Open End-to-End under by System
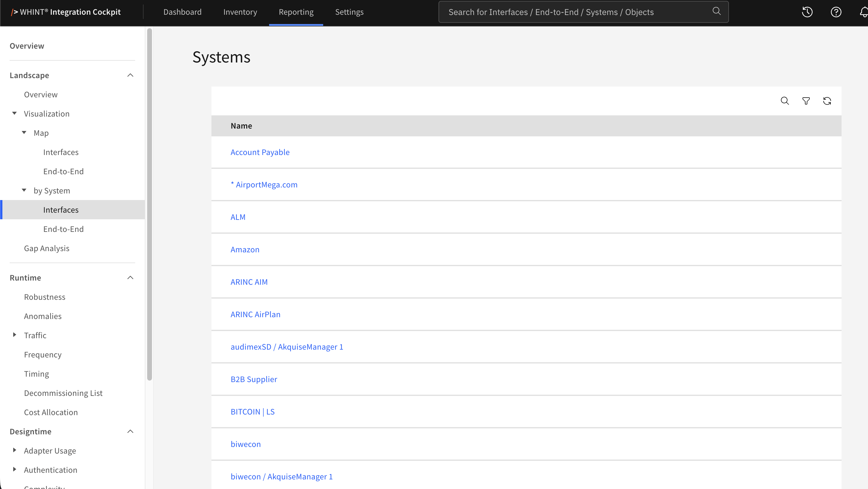Viewport: 868px width, 489px height. (64, 229)
